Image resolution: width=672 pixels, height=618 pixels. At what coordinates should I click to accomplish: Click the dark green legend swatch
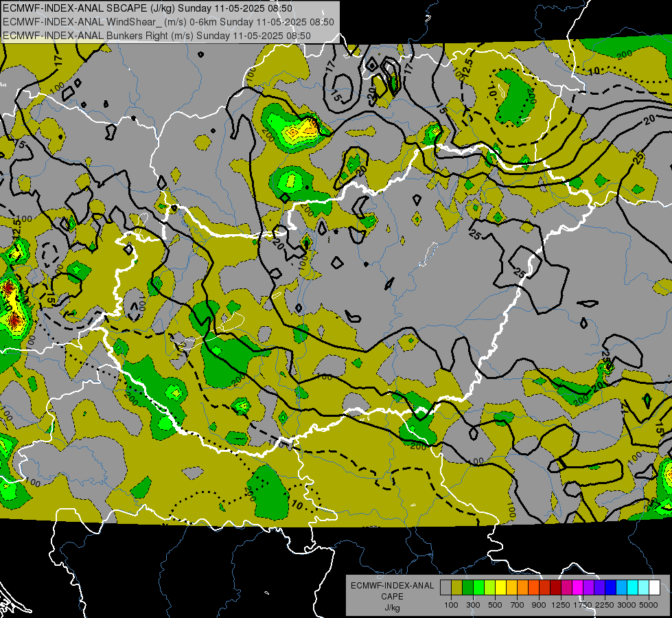[467, 588]
